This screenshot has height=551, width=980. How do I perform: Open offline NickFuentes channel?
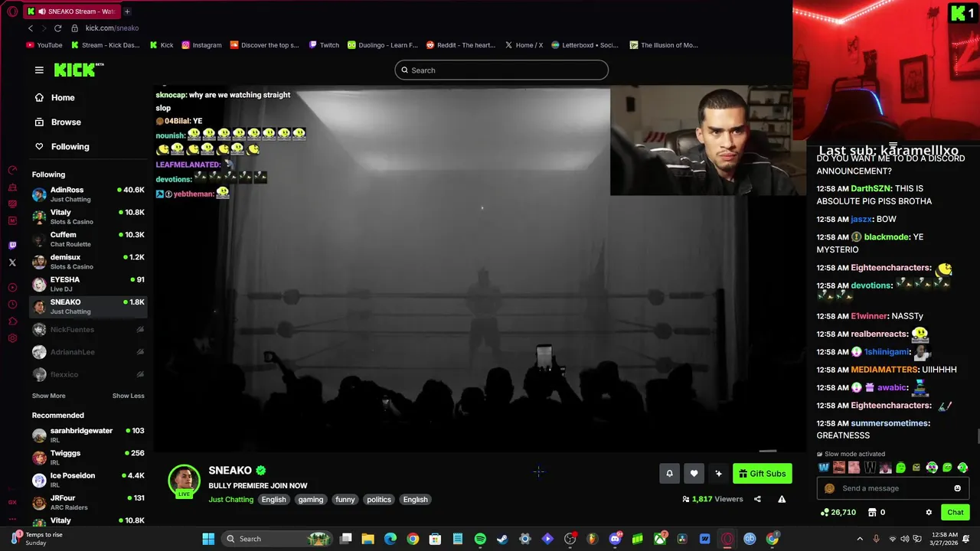pos(88,330)
